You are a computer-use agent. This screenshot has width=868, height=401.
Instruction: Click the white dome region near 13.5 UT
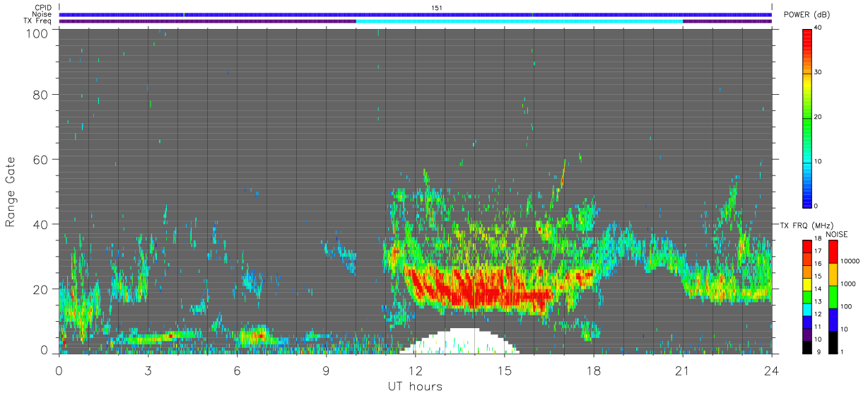pos(461,342)
